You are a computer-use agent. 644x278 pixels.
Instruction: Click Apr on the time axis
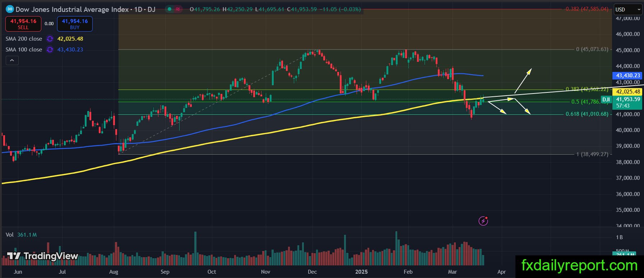(x=501, y=272)
